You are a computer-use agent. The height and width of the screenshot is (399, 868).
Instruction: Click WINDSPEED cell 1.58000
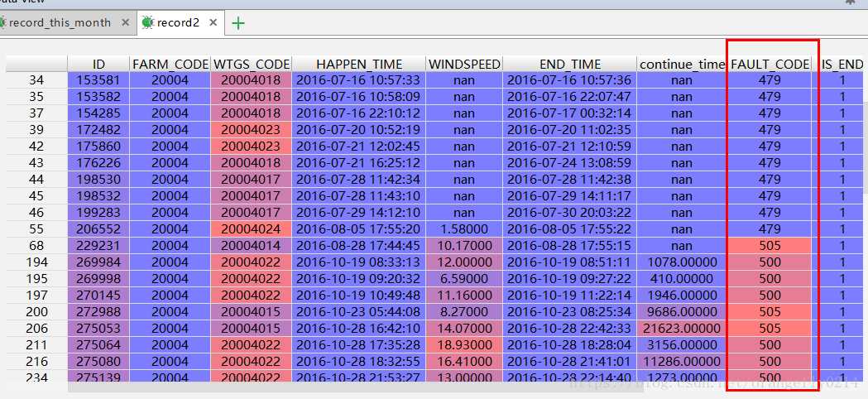(x=464, y=228)
